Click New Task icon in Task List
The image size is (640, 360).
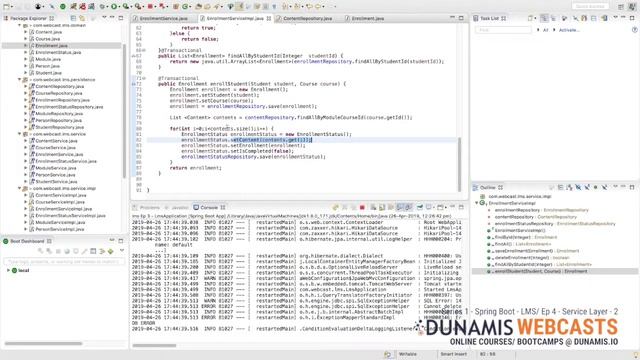[530, 18]
